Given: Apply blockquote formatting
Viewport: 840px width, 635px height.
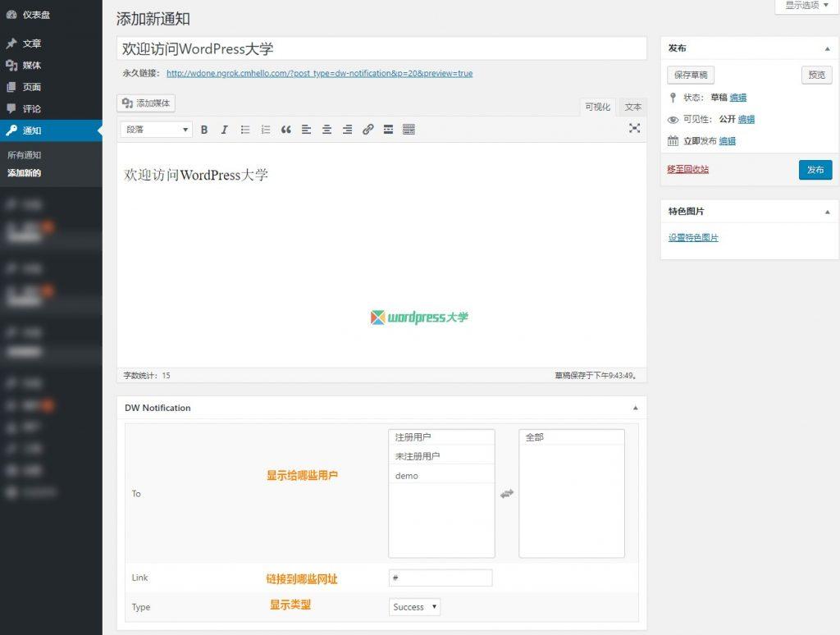Looking at the screenshot, I should [286, 130].
